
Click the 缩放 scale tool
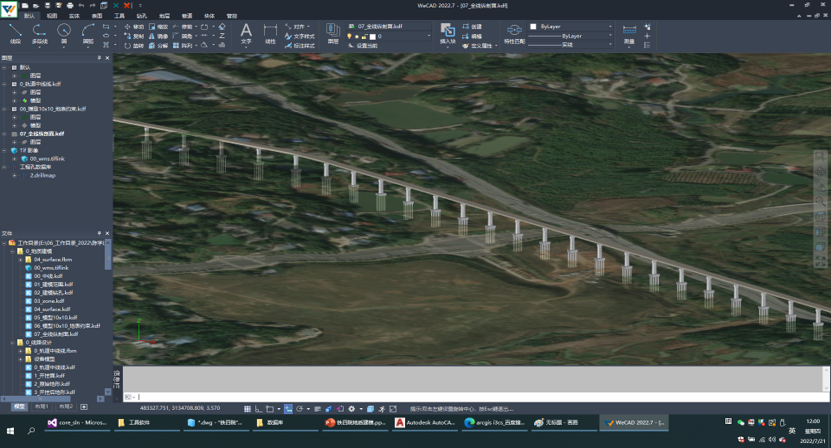[x=158, y=27]
